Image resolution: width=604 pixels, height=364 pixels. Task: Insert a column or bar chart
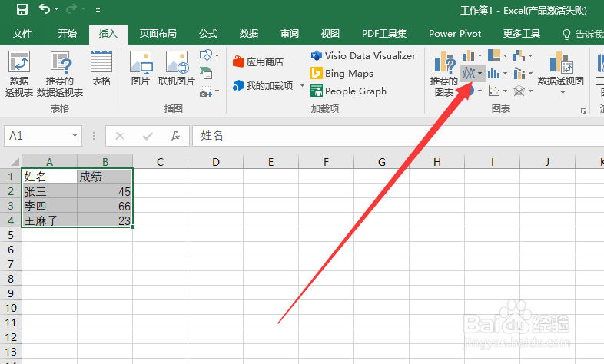click(x=469, y=55)
